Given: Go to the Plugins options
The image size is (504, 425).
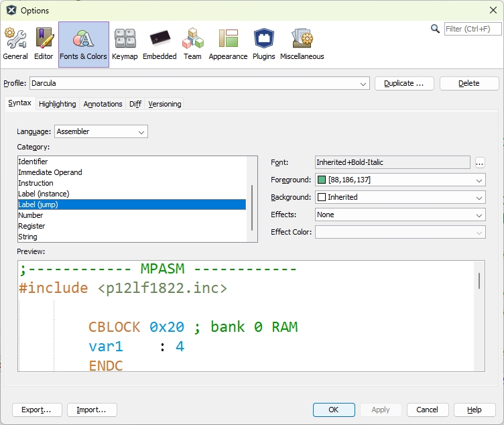Looking at the screenshot, I should click(x=264, y=44).
